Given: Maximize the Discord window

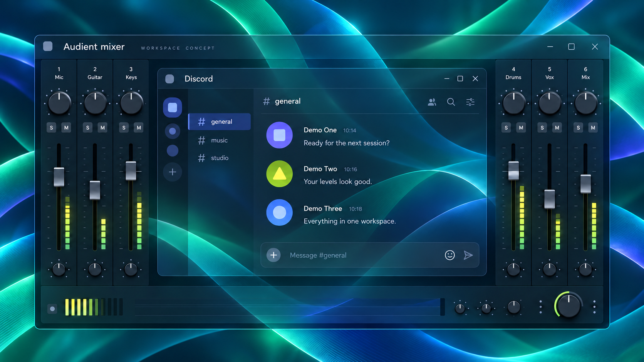Looking at the screenshot, I should (460, 78).
